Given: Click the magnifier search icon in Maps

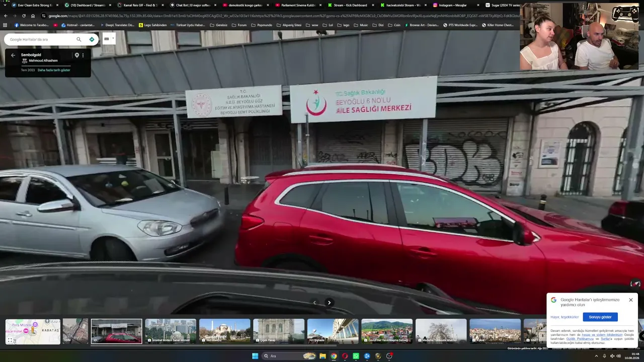Looking at the screenshot, I should (x=78, y=39).
